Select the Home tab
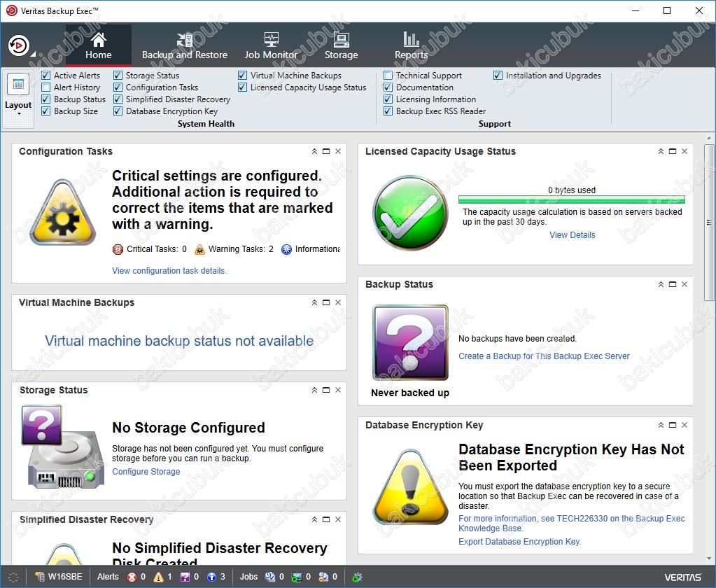 [x=99, y=46]
